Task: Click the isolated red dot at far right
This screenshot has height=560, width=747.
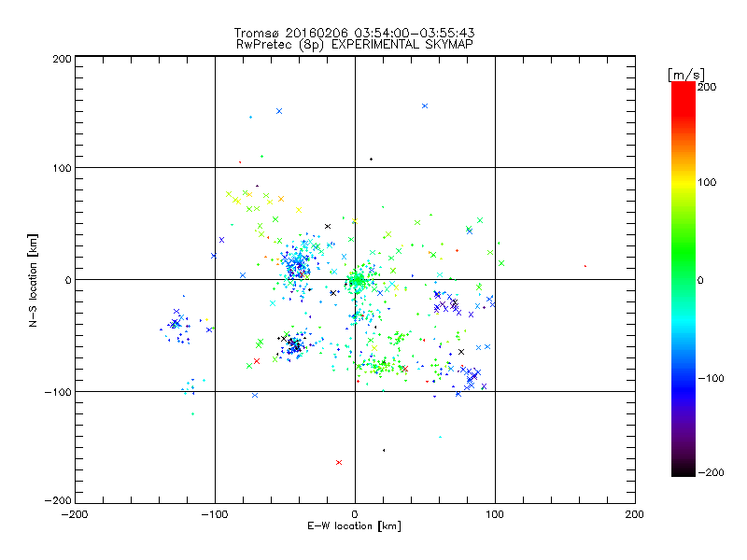Action: (585, 266)
